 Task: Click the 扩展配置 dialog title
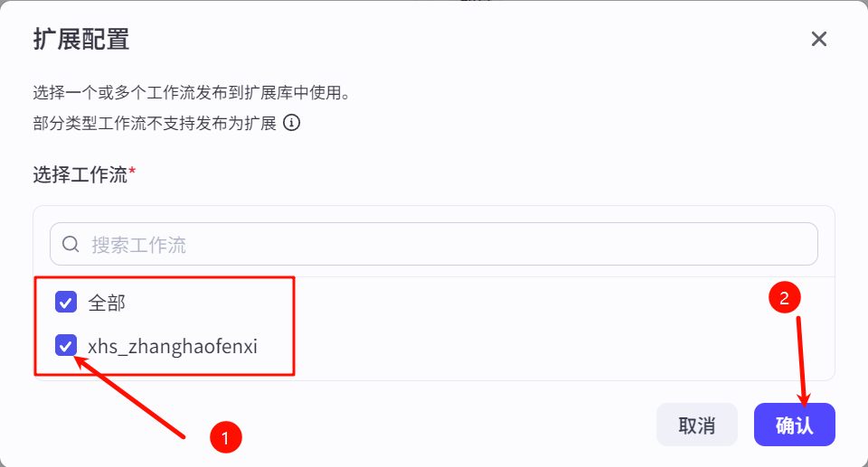(x=81, y=39)
